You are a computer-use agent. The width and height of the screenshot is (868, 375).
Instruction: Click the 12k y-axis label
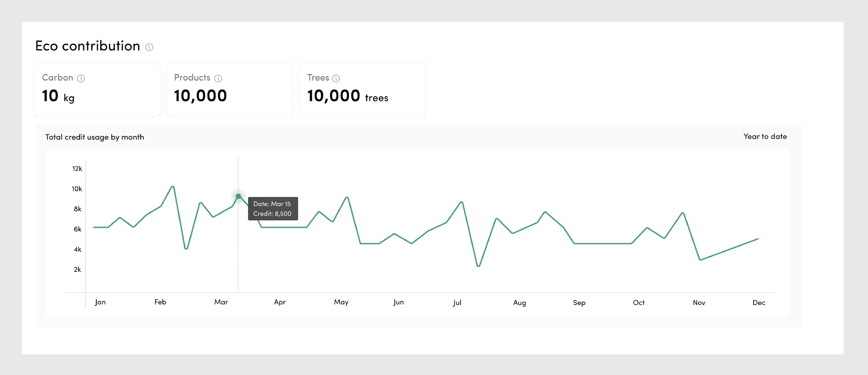(x=77, y=169)
